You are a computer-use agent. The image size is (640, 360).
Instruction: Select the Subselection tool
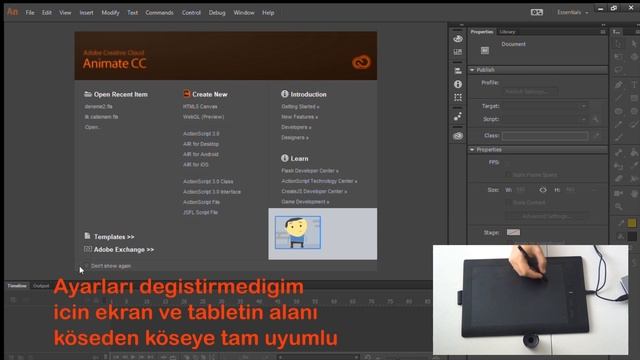634,43
